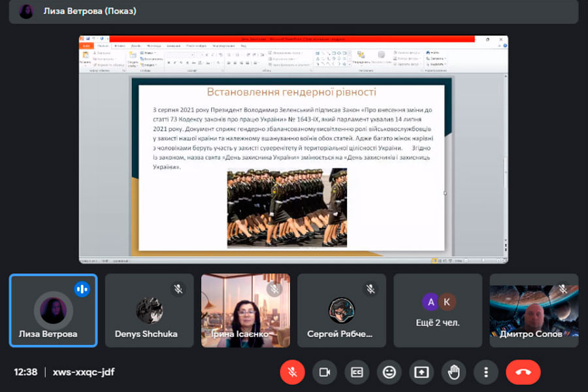Click the Present now screen share icon
This screenshot has height=392, width=588.
point(421,372)
